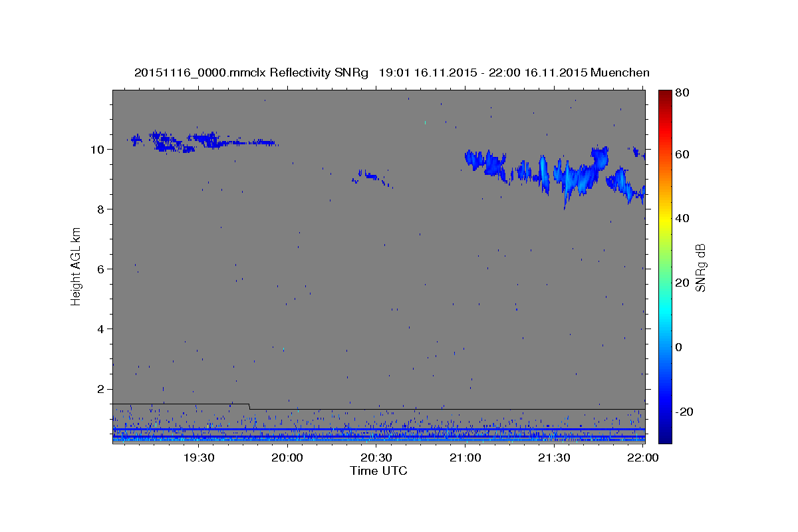
Task: Click the 'SNRg dB' colorbar label
Action: (x=700, y=267)
